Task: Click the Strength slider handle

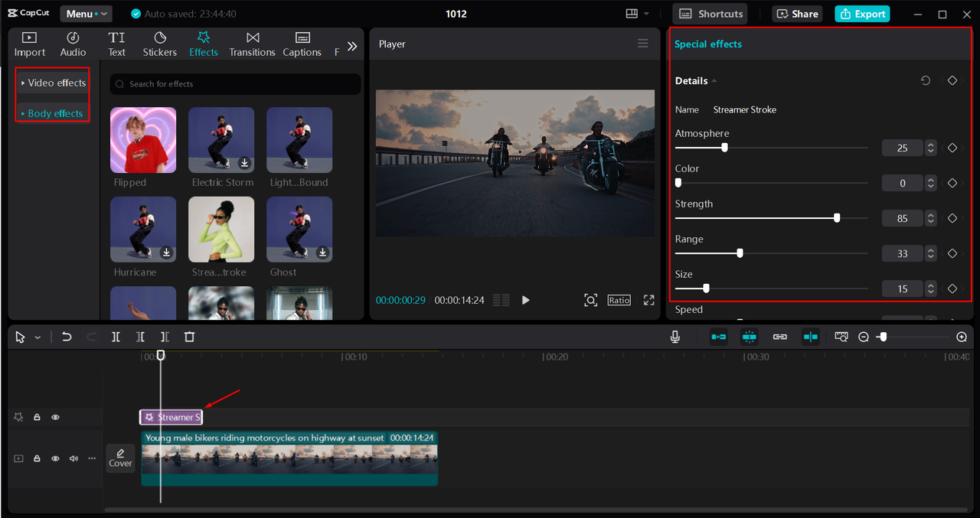Action: pos(837,218)
